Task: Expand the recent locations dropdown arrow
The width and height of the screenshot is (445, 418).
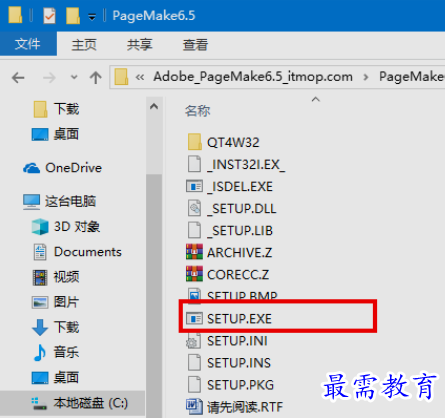Action: [x=74, y=77]
